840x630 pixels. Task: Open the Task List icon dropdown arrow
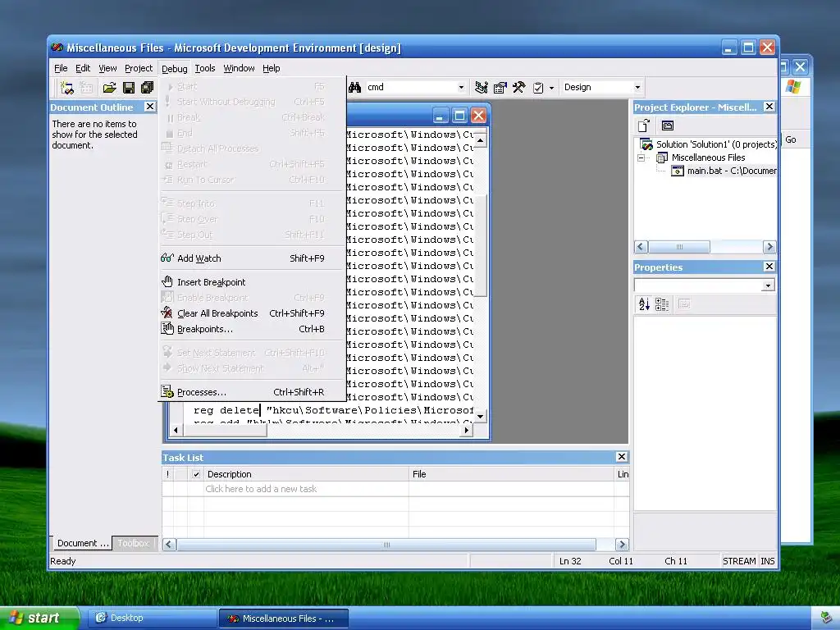[551, 87]
